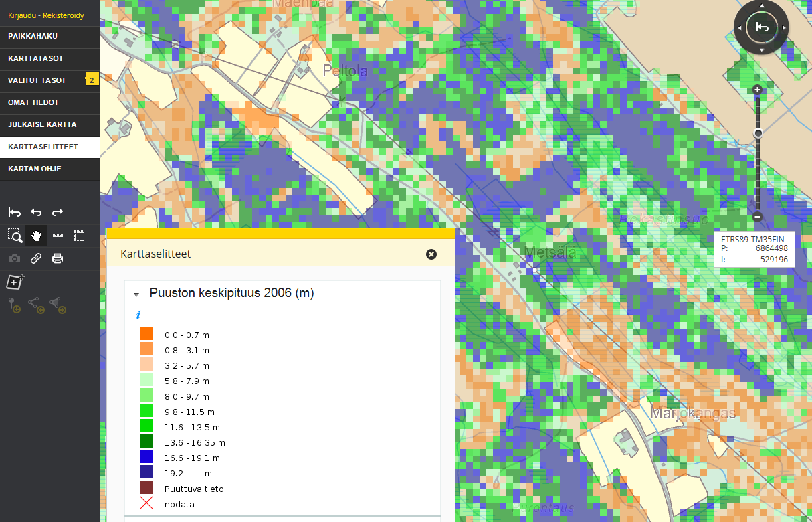The width and height of the screenshot is (812, 522).
Task: Open the map link chain icon
Action: tap(36, 258)
